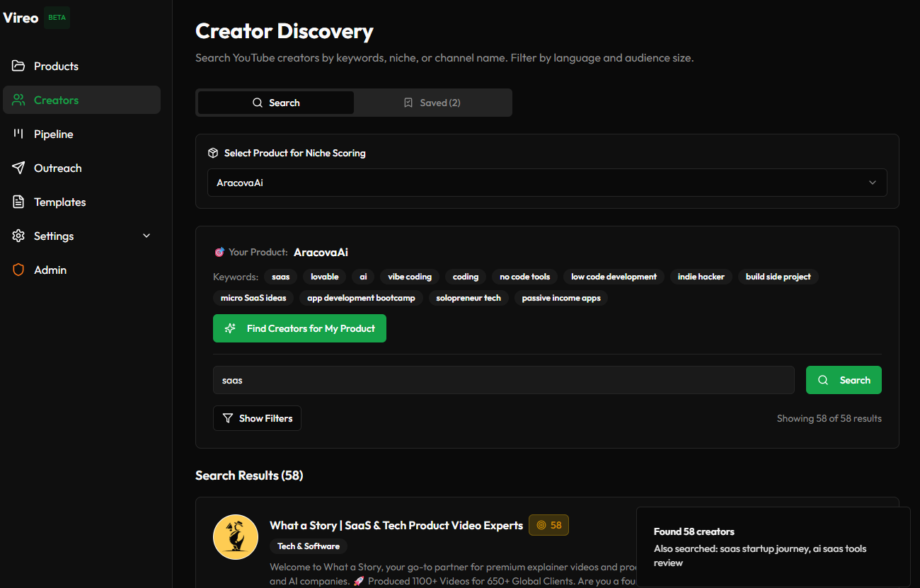Switch to the Saved (2) tab
Screen dimensions: 920x588
click(432, 103)
